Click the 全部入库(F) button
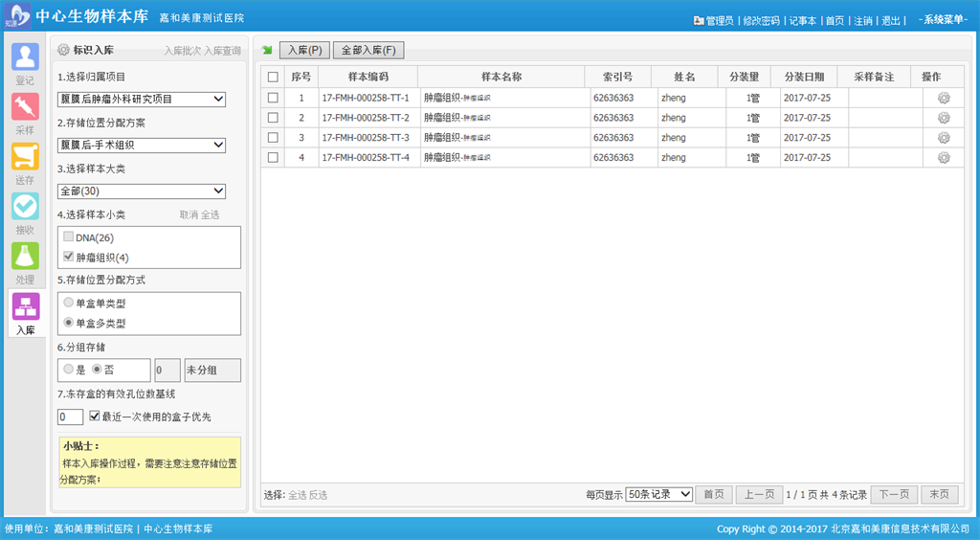980x540 pixels. point(368,51)
